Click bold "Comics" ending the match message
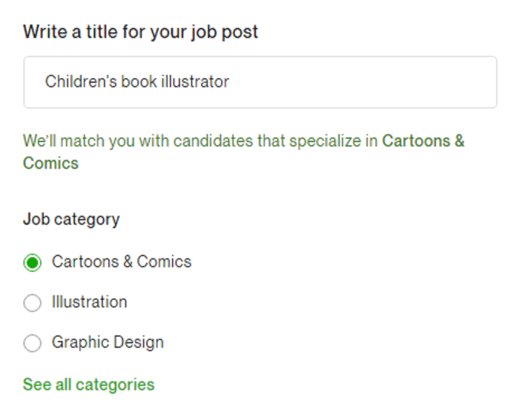The width and height of the screenshot is (532, 407). 51,163
